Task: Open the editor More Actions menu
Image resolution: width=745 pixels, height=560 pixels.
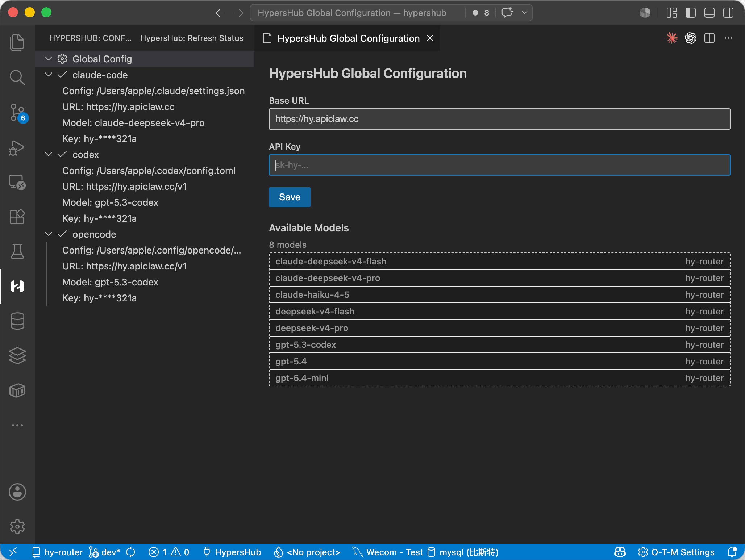Action: tap(728, 38)
